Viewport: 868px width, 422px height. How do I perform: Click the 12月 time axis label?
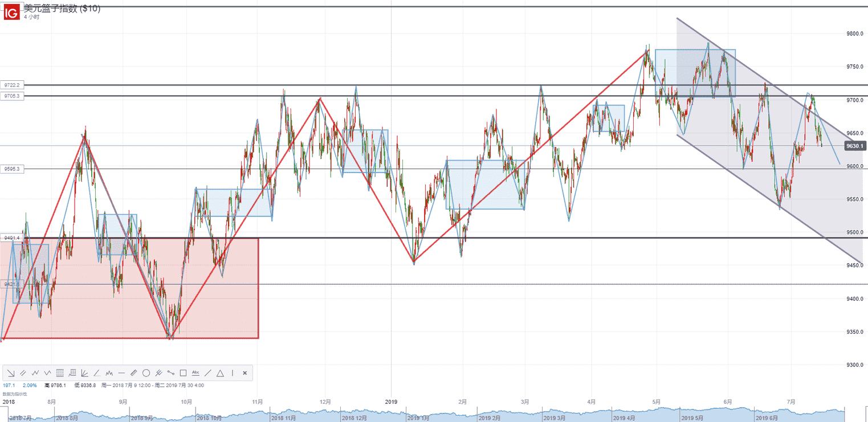coord(325,401)
